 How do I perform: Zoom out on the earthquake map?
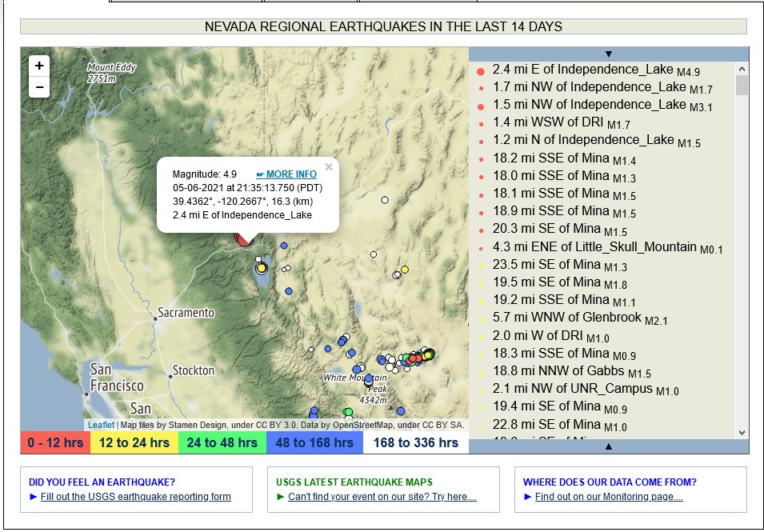point(39,87)
